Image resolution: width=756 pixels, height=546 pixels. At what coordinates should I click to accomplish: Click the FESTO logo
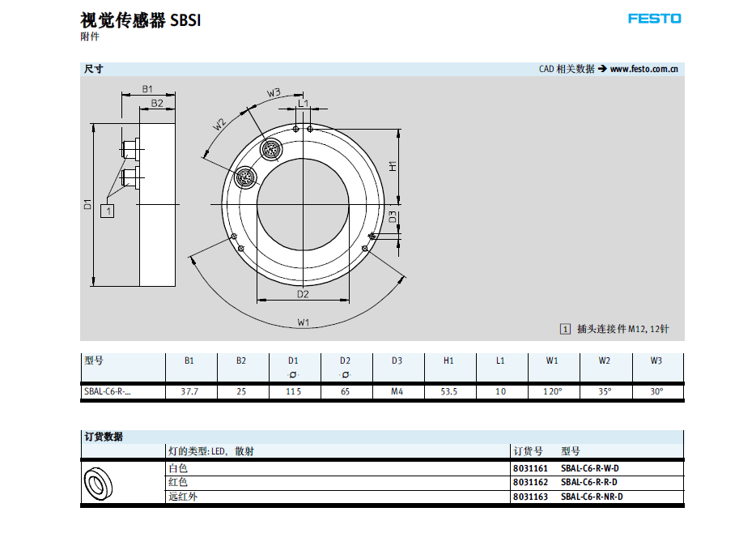(x=654, y=19)
